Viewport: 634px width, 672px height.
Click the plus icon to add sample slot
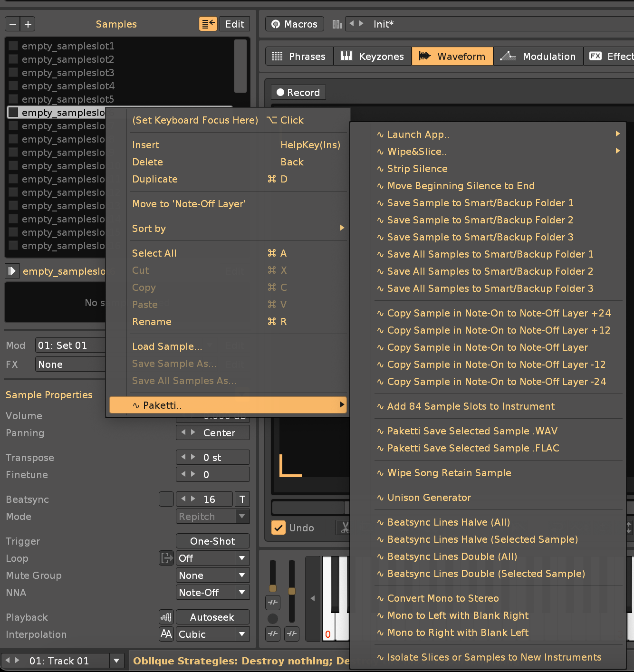(28, 24)
